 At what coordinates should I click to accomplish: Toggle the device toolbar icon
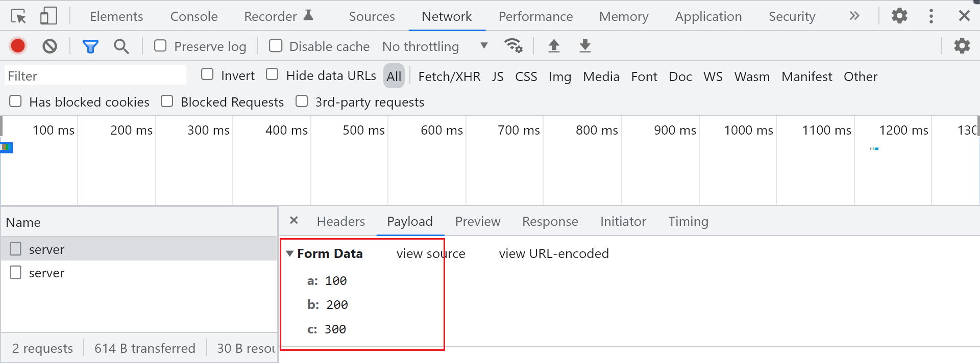[48, 16]
